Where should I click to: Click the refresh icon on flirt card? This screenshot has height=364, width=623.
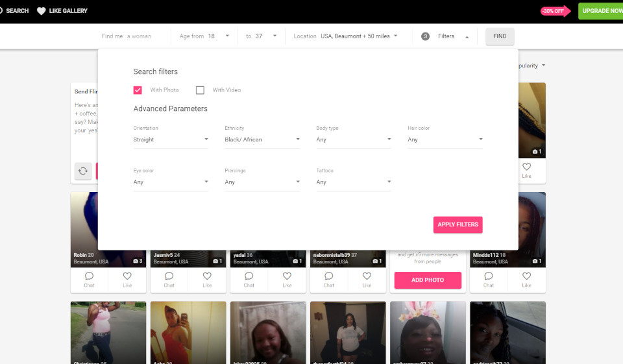[83, 171]
